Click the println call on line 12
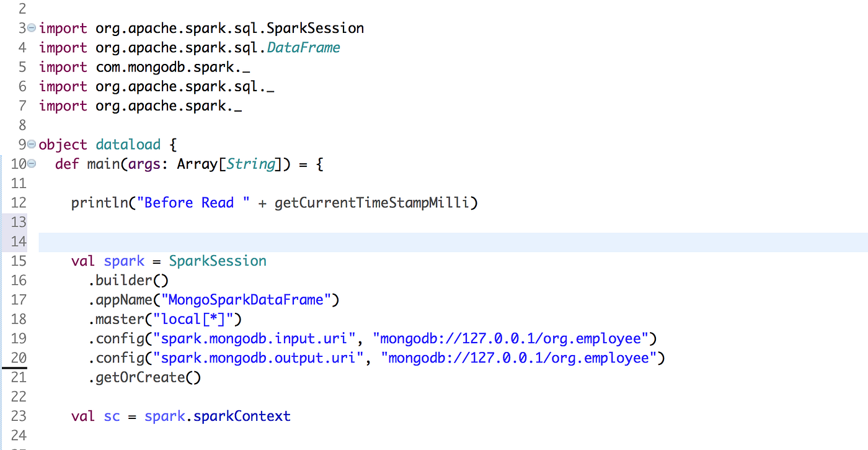The height and width of the screenshot is (450, 868). (100, 202)
